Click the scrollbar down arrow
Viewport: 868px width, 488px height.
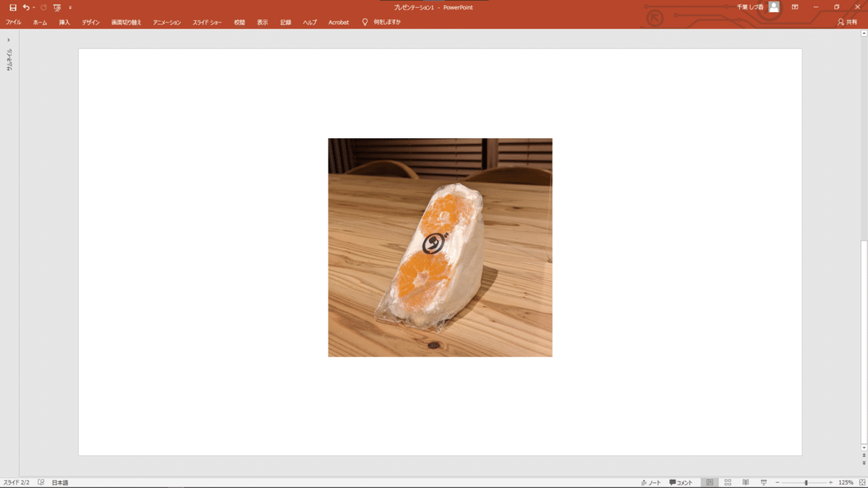(x=864, y=448)
